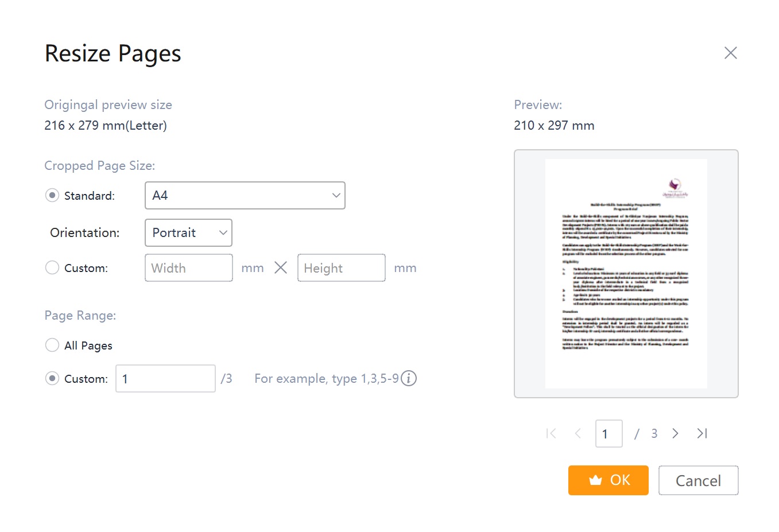Click the crown icon on the OK button

(595, 480)
